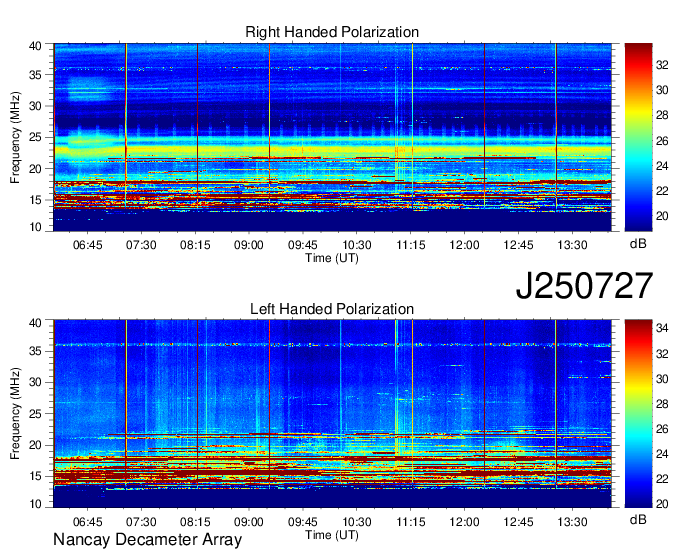Click the bottom plot's Frequency (MHz) label
The height and width of the screenshot is (552, 680).
[x=15, y=414]
